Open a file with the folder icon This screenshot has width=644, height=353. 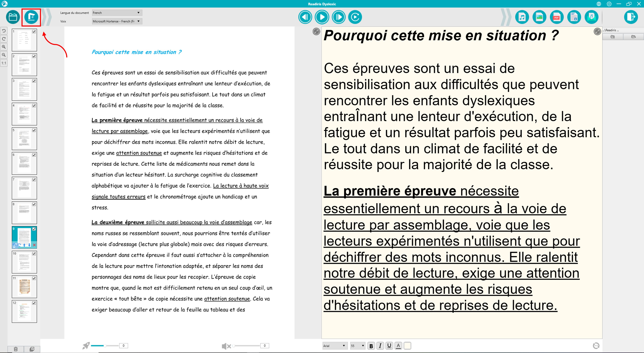point(13,17)
